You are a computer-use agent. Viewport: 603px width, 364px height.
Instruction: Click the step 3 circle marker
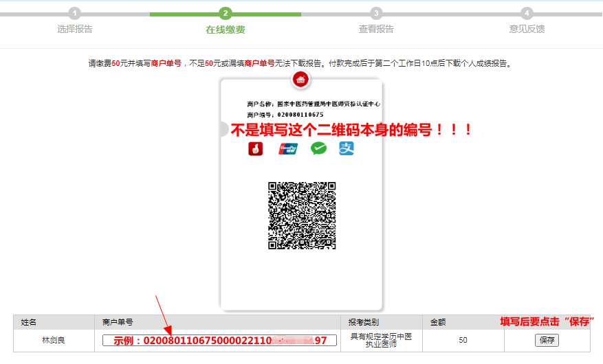[x=376, y=14]
